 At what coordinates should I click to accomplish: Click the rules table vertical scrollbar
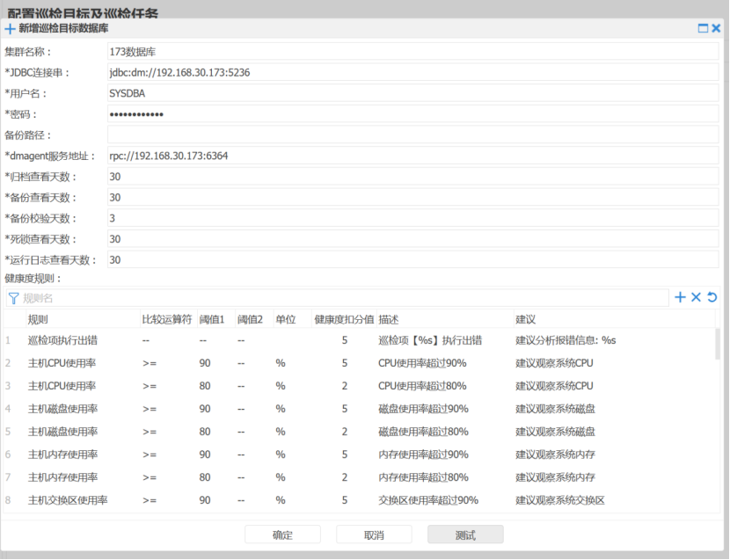point(718,344)
